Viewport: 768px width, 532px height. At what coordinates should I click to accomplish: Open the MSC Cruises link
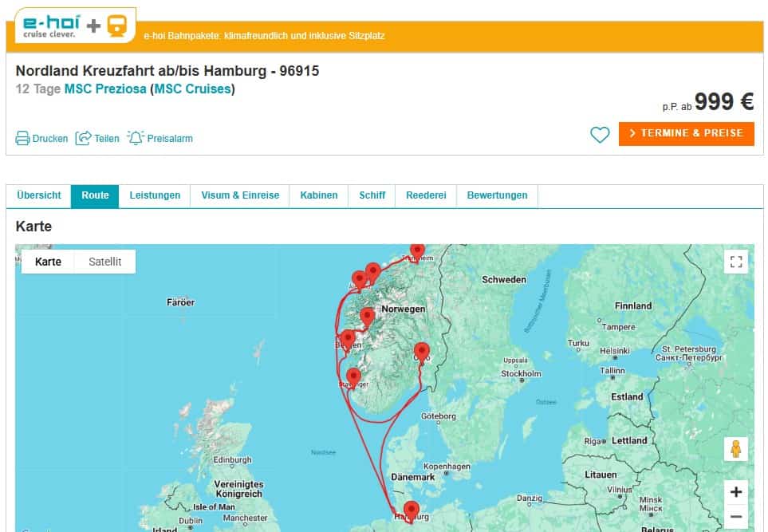point(192,89)
